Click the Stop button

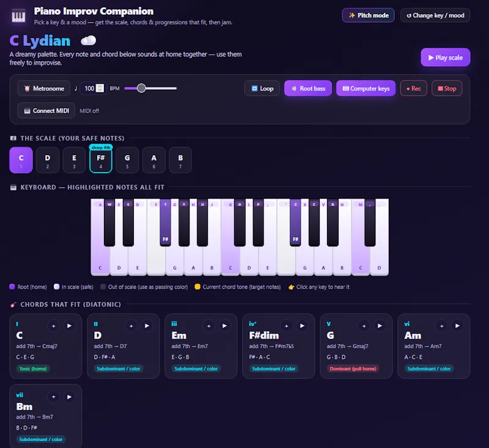coord(447,89)
